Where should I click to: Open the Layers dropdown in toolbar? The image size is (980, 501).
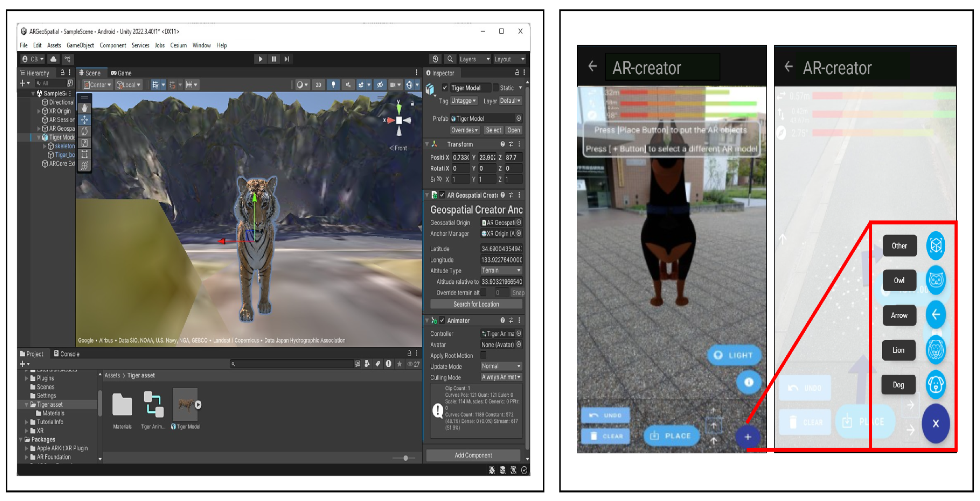pos(474,59)
